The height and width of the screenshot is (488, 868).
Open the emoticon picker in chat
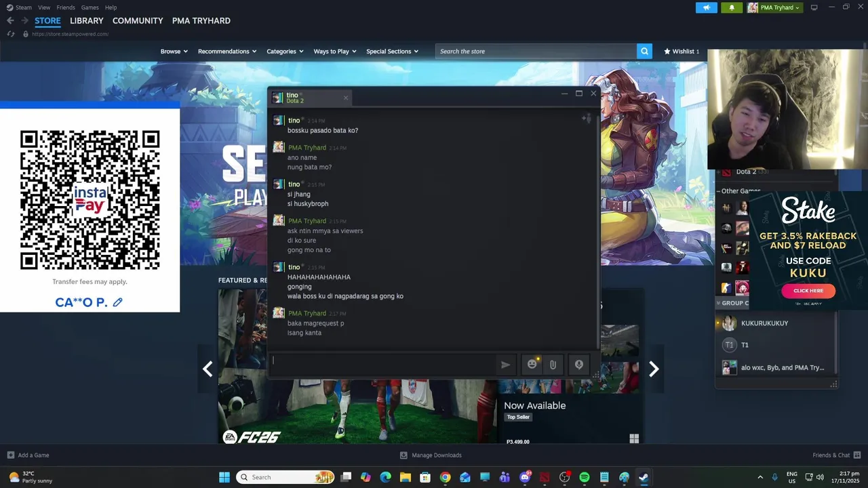pyautogui.click(x=532, y=365)
